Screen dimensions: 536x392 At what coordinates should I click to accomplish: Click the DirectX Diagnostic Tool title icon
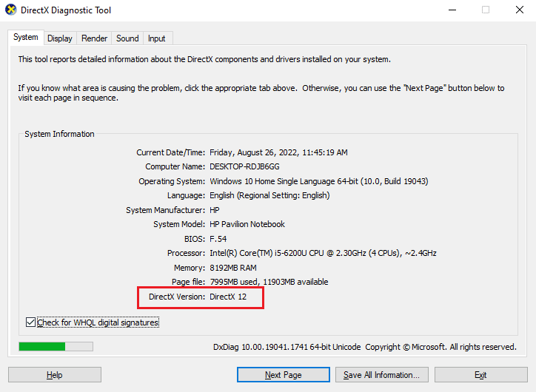pyautogui.click(x=10, y=10)
